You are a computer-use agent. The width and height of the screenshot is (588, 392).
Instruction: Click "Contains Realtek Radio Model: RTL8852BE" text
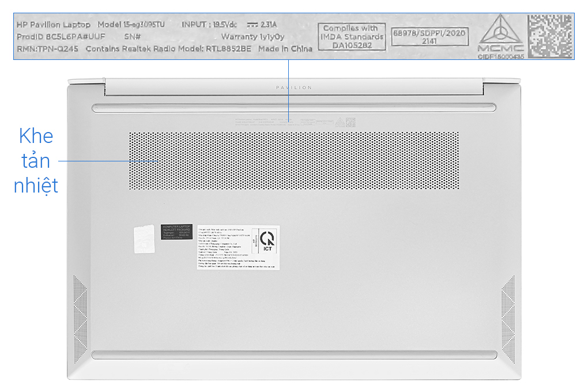[x=168, y=49]
